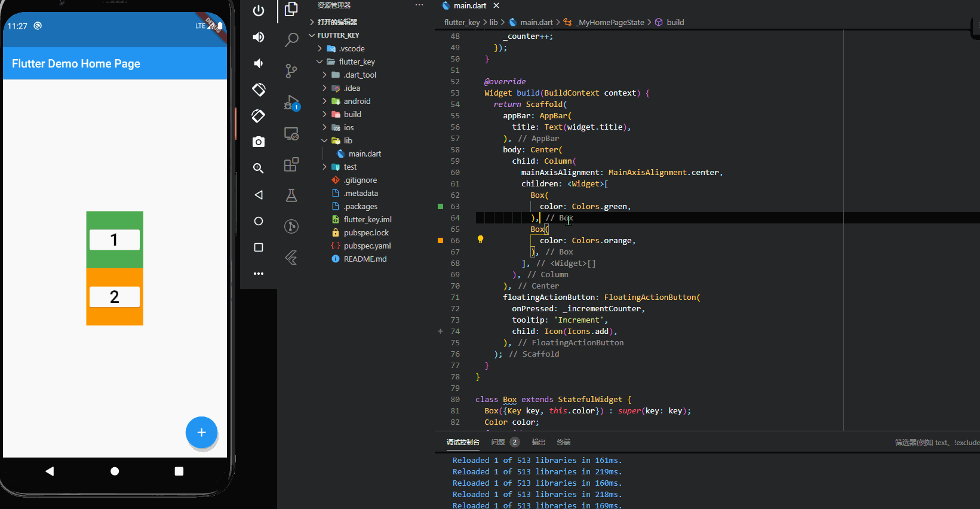Click lib breadcrumb segment
980x509 pixels.
[494, 22]
